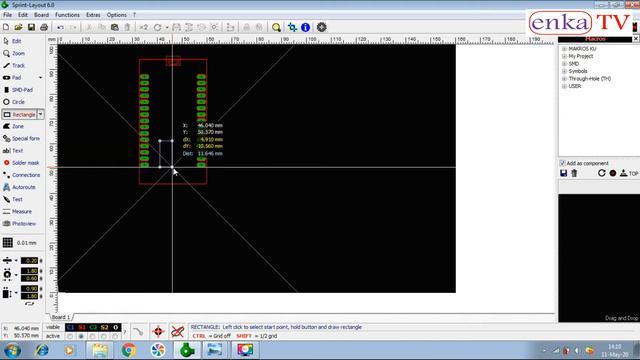Open the Functions menu
This screenshot has width=640, height=360.
coord(67,15)
